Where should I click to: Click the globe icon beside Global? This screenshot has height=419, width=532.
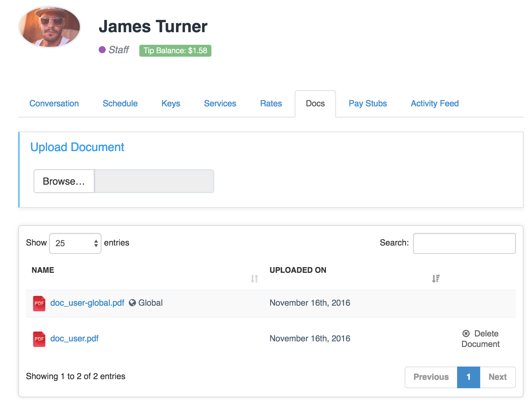tap(132, 303)
